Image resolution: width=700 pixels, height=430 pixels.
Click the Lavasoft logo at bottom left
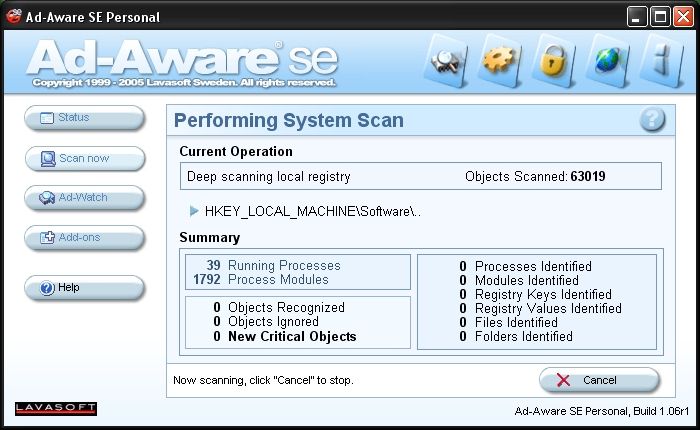pyautogui.click(x=56, y=408)
